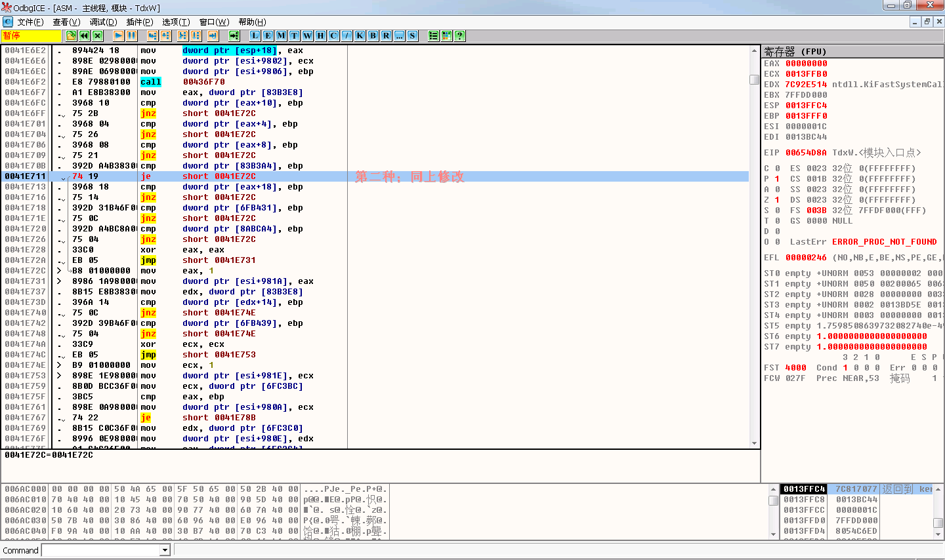
Task: Click the stack pane scrollbar up arrow
Action: (938, 489)
